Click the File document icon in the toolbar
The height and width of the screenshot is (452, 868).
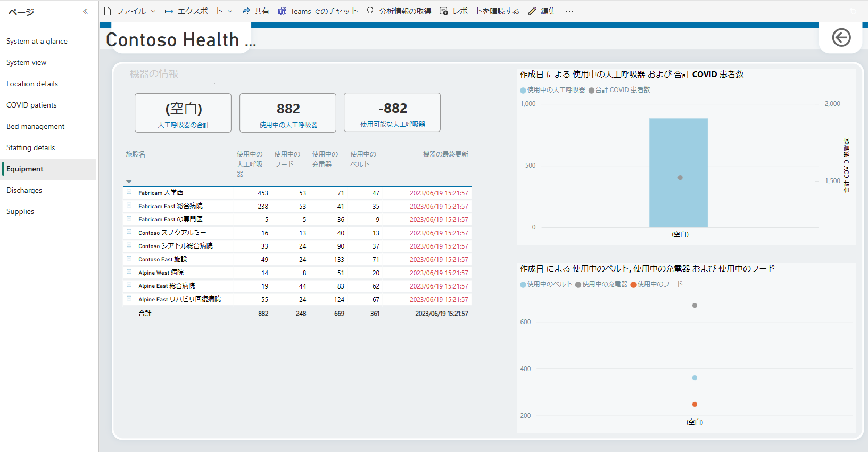(108, 11)
